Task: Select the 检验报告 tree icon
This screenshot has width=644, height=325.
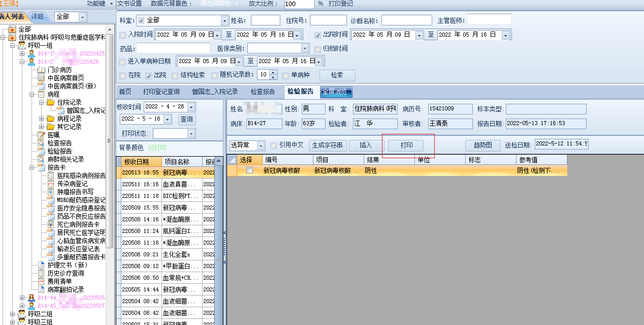Action: [x=42, y=151]
